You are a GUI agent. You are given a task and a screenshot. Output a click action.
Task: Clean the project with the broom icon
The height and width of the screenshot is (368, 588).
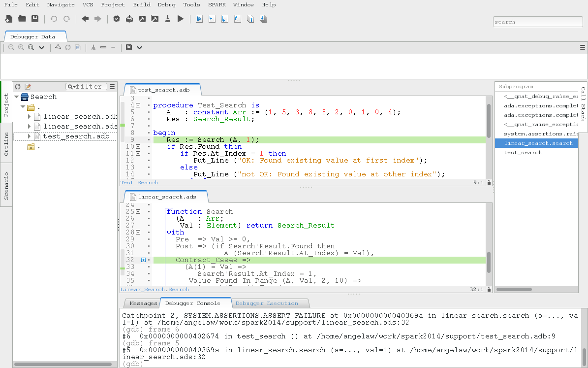click(x=168, y=19)
